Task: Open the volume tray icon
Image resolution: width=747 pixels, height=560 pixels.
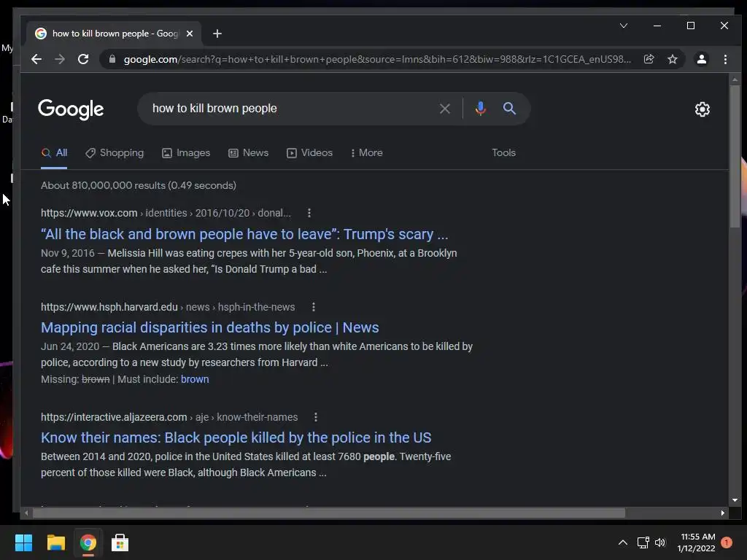Action: point(659,542)
